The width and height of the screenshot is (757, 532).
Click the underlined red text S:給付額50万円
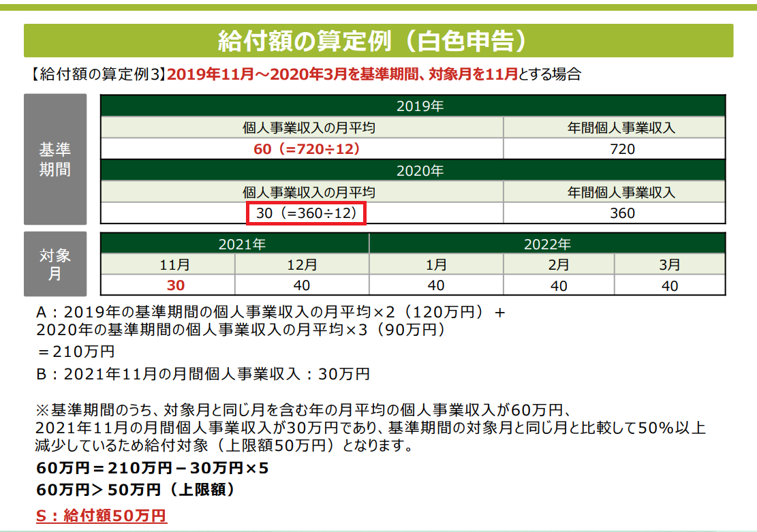[x=102, y=515]
